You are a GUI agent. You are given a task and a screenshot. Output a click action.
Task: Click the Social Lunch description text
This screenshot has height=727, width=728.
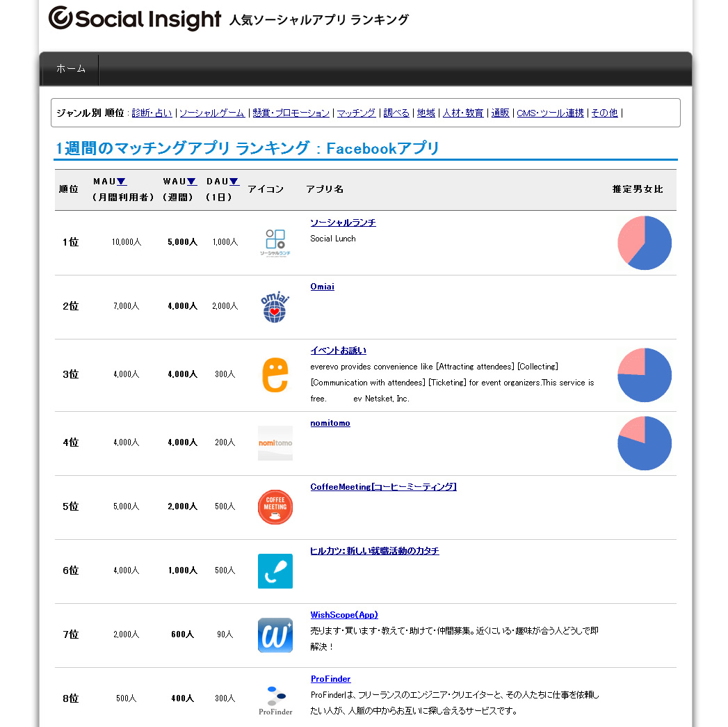pyautogui.click(x=333, y=239)
